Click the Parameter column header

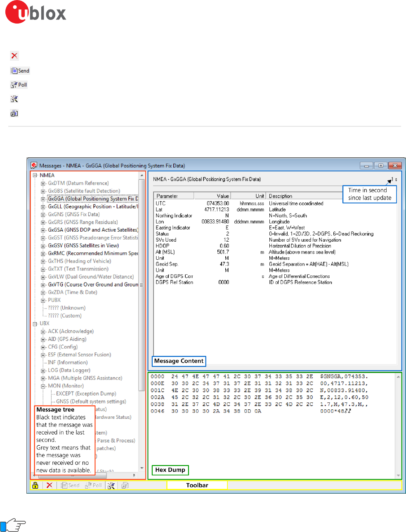point(174,196)
